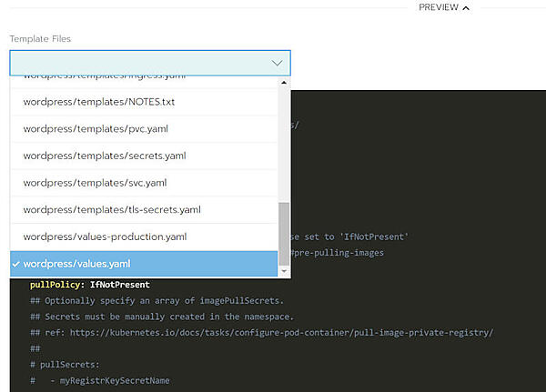Click the dropdown chevron arrow
This screenshot has height=392, width=546.
[277, 63]
